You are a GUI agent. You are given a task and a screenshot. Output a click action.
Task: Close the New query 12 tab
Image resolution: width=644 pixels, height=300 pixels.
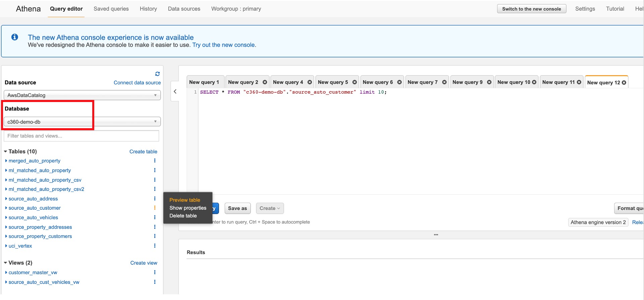(624, 83)
